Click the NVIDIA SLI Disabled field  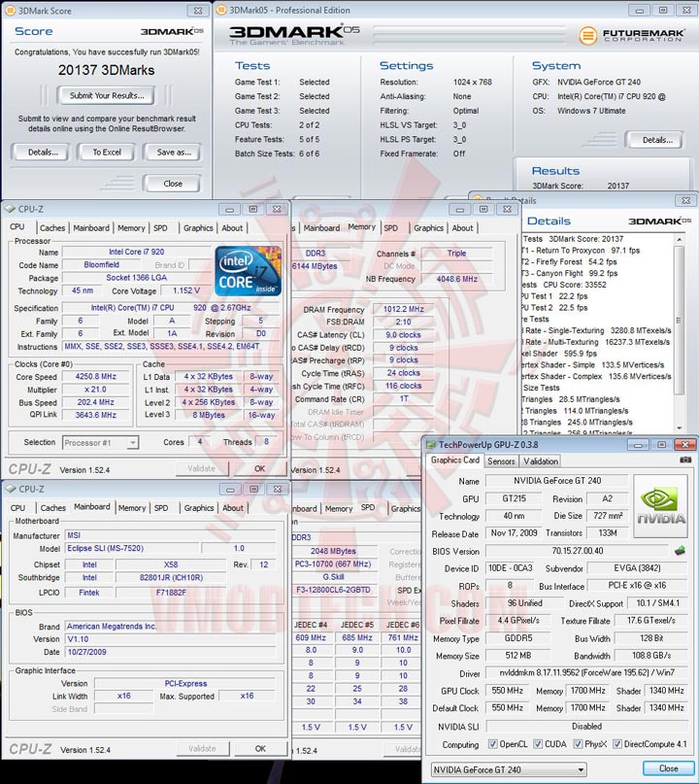click(586, 726)
